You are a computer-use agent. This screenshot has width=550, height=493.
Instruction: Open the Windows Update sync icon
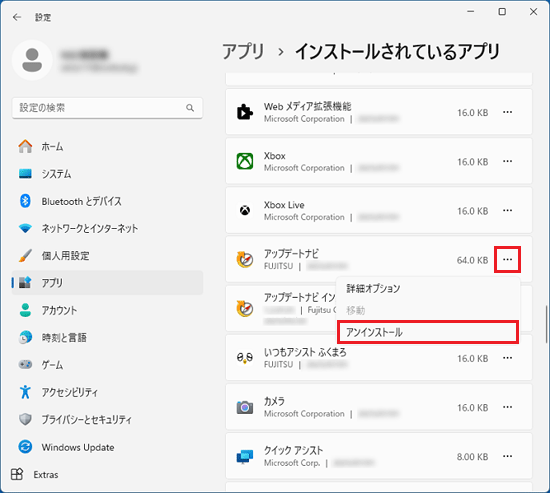pos(25,447)
